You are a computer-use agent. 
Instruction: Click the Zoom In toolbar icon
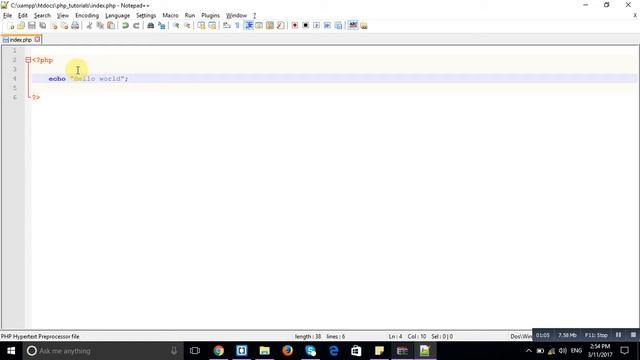[x=176, y=26]
